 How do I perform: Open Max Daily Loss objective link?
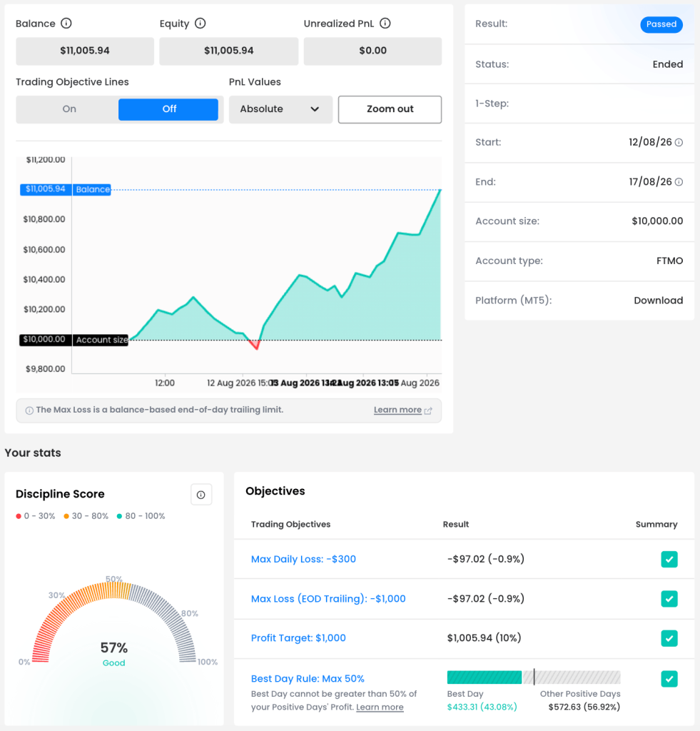point(303,559)
